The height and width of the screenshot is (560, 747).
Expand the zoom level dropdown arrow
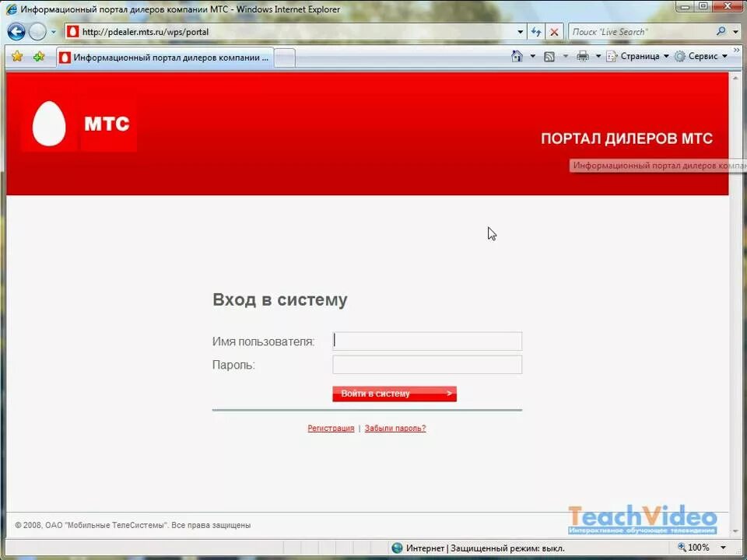click(723, 548)
